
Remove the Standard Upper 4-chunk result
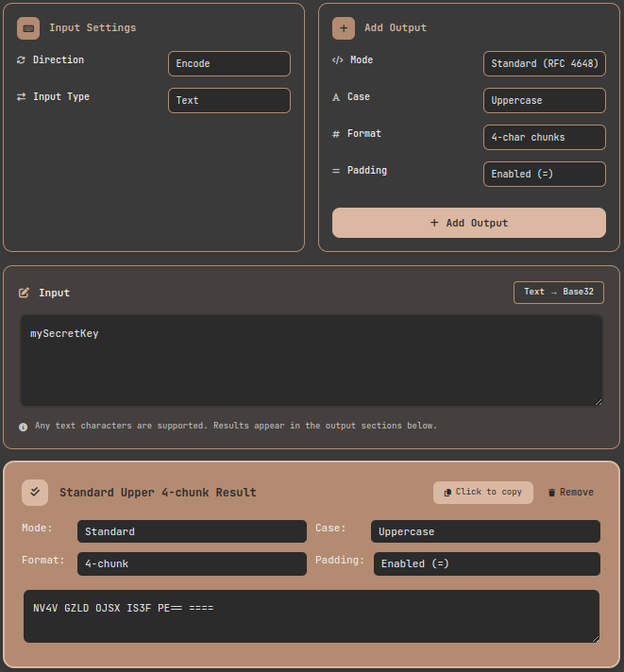point(571,493)
